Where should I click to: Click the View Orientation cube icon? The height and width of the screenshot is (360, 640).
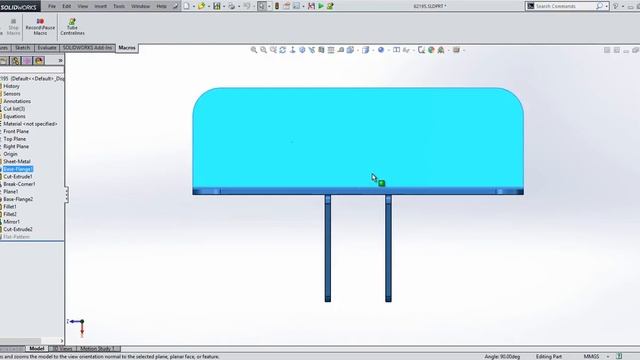coord(350,50)
